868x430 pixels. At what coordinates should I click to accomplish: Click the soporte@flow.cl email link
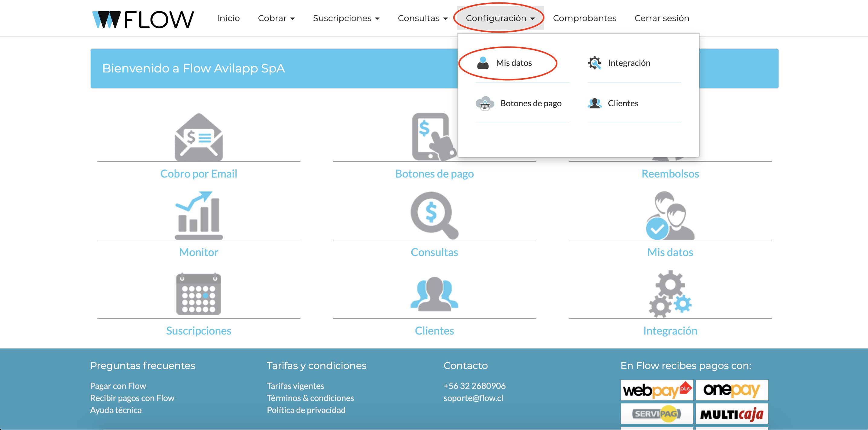473,398
